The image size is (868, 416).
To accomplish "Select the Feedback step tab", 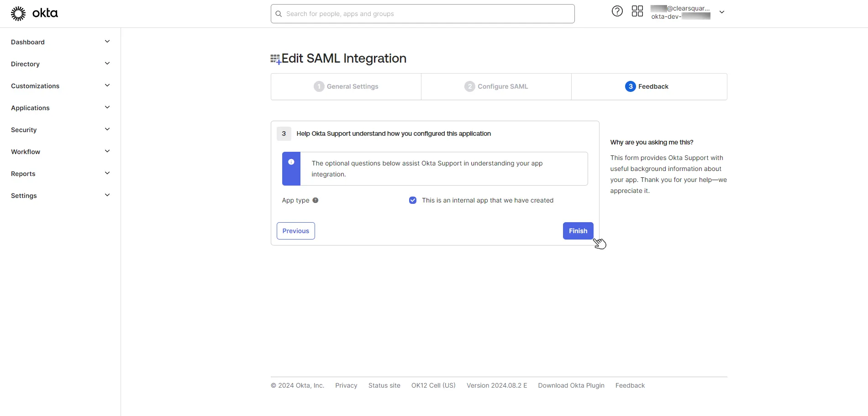I will pyautogui.click(x=649, y=86).
